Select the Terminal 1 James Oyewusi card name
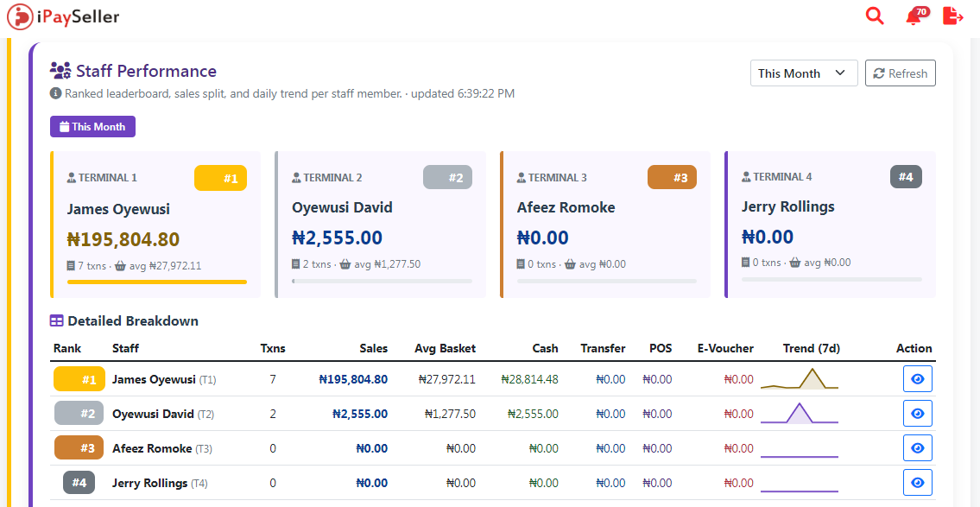 coord(118,209)
